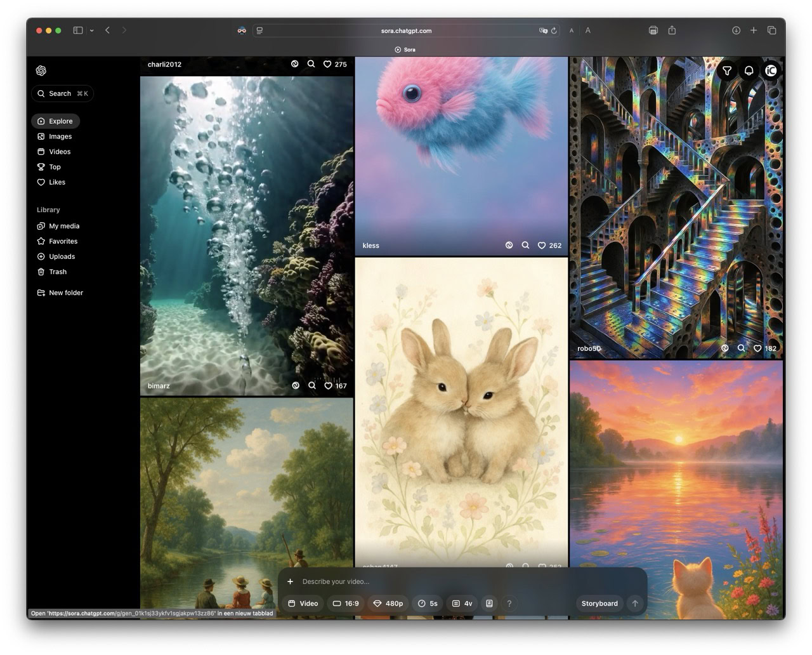Like the robo50 staircase image
Screen dimensions: 812x655
(x=757, y=348)
